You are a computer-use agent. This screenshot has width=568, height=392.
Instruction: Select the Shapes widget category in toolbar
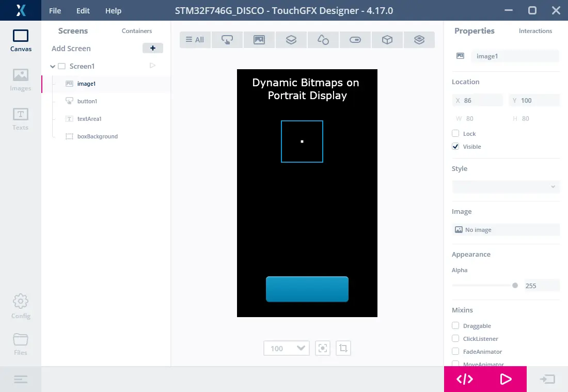(x=323, y=40)
